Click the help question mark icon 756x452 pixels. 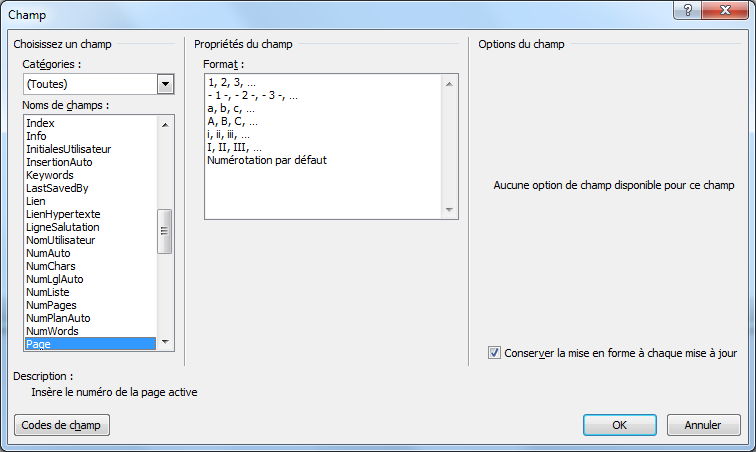(x=688, y=10)
